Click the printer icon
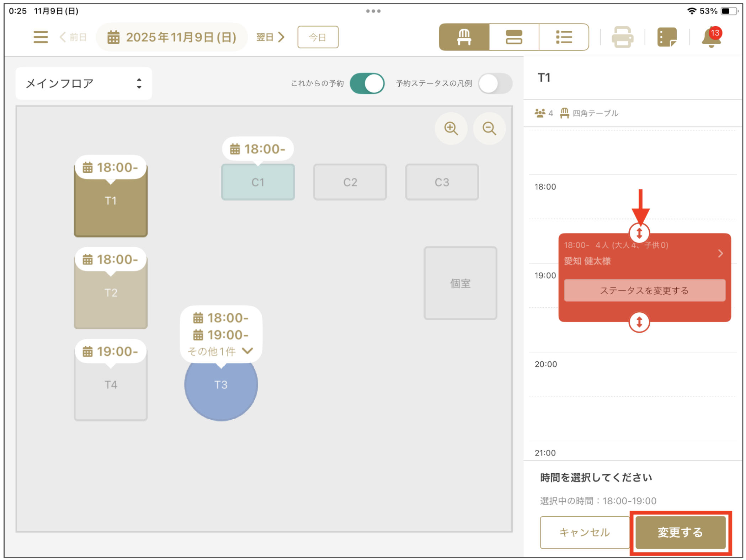 tap(622, 37)
